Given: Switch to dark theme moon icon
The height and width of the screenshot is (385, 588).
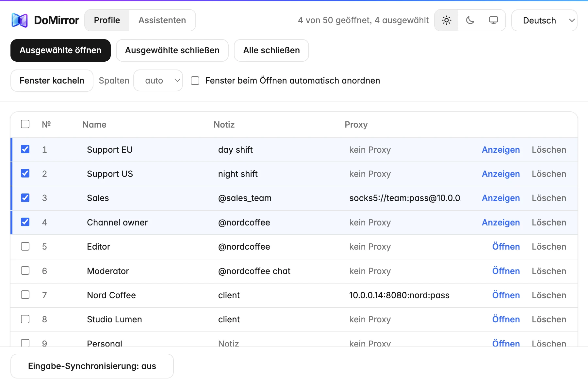Looking at the screenshot, I should pos(470,20).
